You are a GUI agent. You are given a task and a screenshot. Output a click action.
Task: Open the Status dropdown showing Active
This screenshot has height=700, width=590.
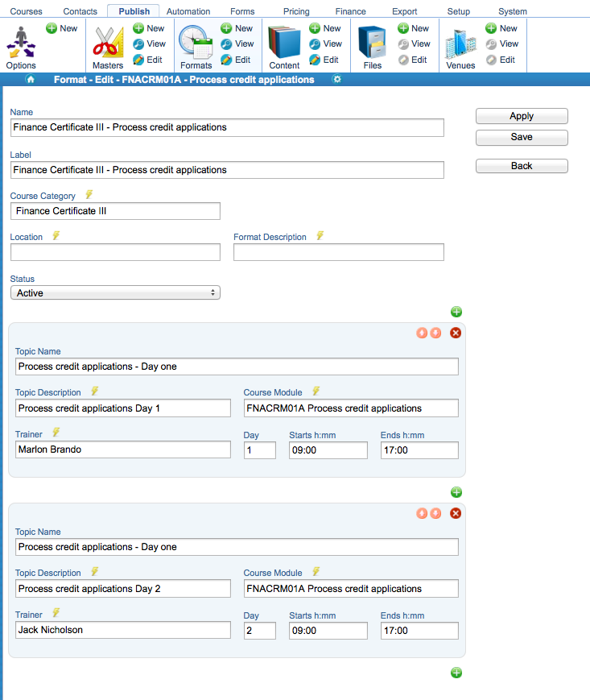coord(115,293)
